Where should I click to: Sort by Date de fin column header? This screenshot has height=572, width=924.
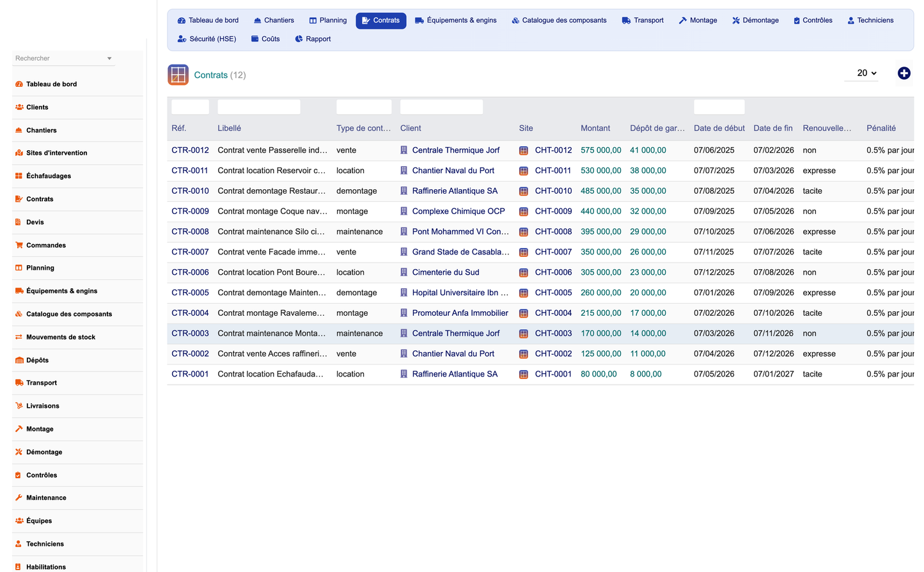coord(772,128)
